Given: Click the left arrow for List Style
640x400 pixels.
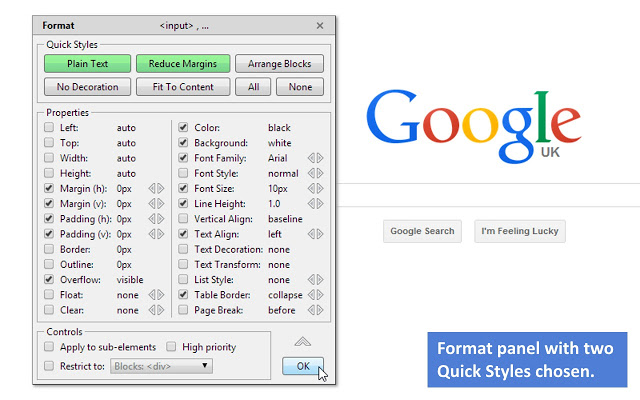Looking at the screenshot, I should 311,280.
